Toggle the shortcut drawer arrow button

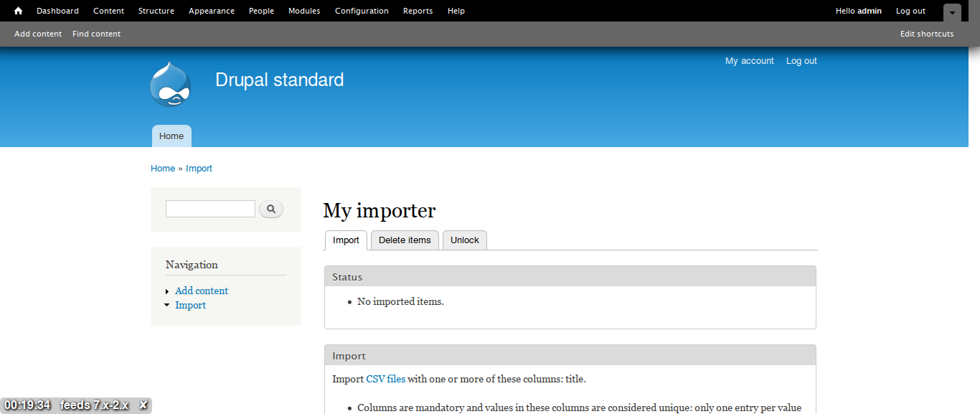(952, 13)
